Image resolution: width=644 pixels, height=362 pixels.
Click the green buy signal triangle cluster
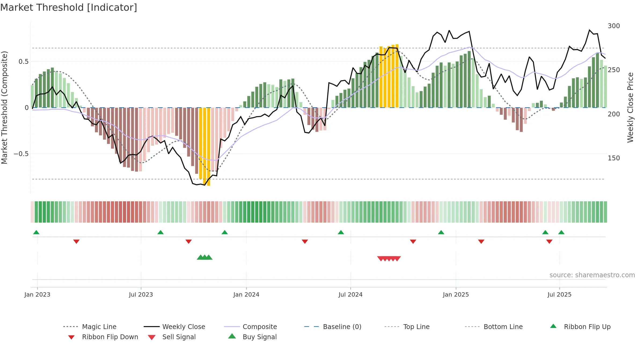pos(204,257)
